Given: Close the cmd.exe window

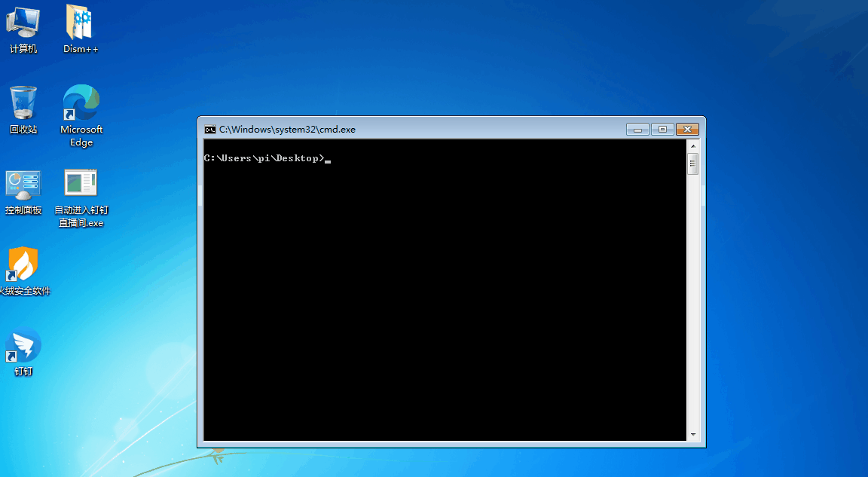Looking at the screenshot, I should pyautogui.click(x=687, y=130).
